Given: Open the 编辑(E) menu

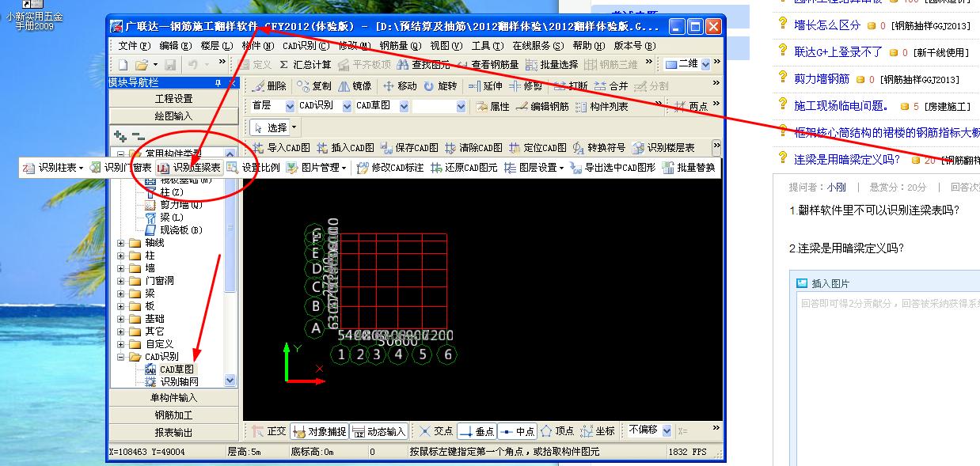Looking at the screenshot, I should click(x=176, y=46).
